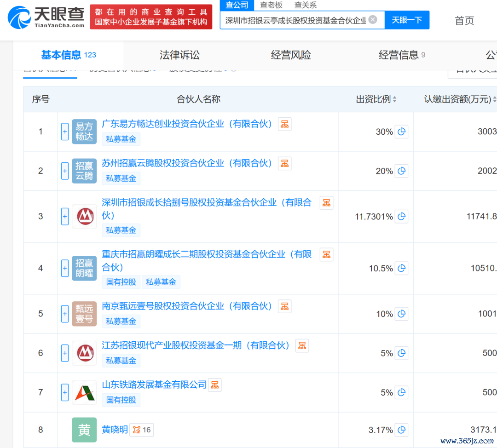497x448 pixels.
Task: Click 甄远壹号 logo thumbnail
Action: tap(84, 314)
